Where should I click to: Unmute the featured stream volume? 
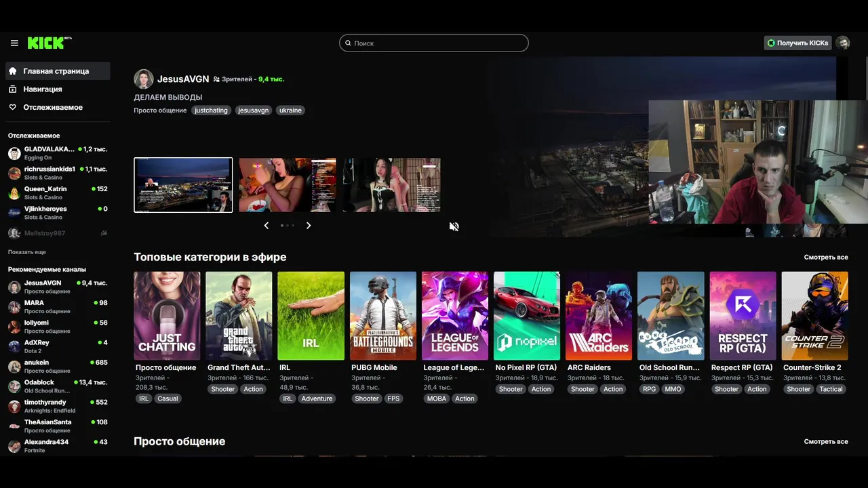(454, 226)
